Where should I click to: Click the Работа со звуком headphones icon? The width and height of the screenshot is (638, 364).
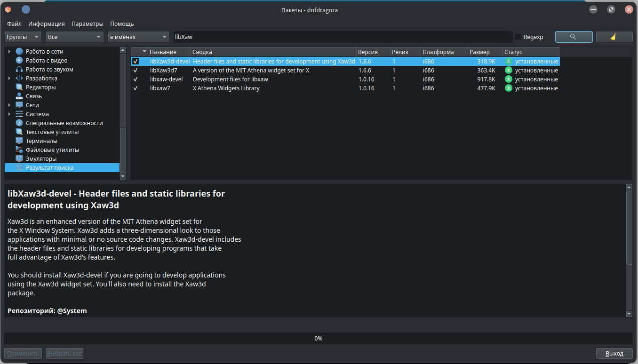[19, 70]
